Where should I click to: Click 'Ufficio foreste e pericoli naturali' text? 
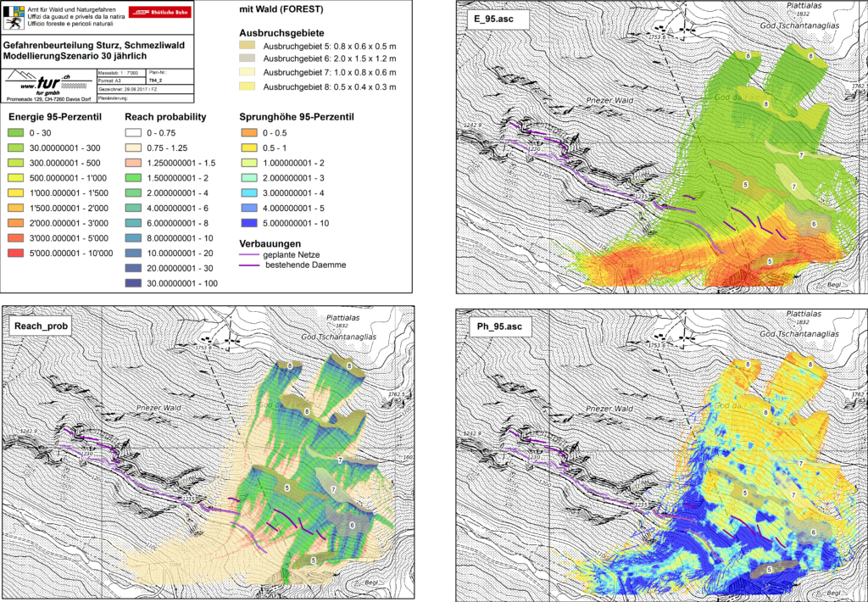pos(71,24)
